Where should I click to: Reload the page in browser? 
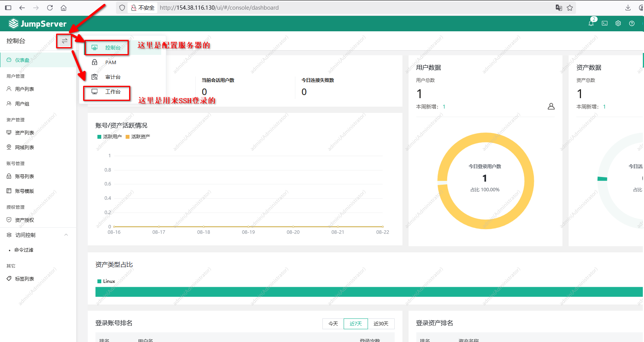(x=50, y=8)
